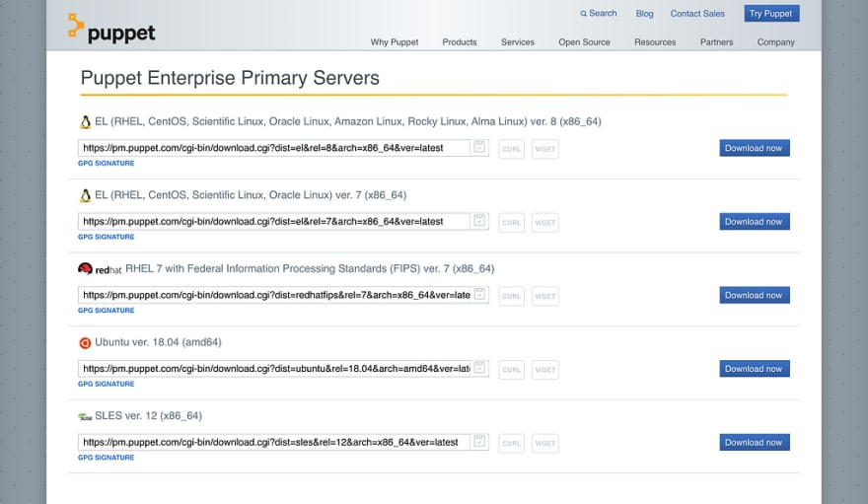The width and height of the screenshot is (868, 504).
Task: Open Resources menu
Action: click(655, 42)
